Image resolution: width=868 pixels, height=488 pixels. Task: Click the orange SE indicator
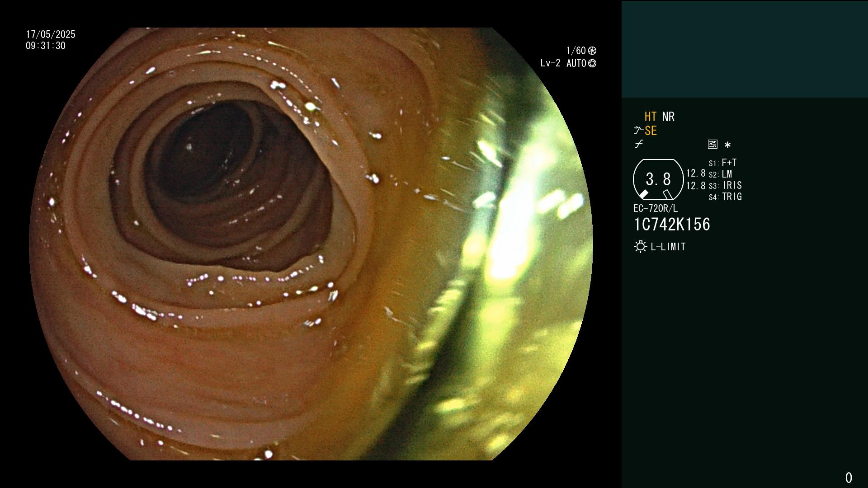click(x=651, y=131)
